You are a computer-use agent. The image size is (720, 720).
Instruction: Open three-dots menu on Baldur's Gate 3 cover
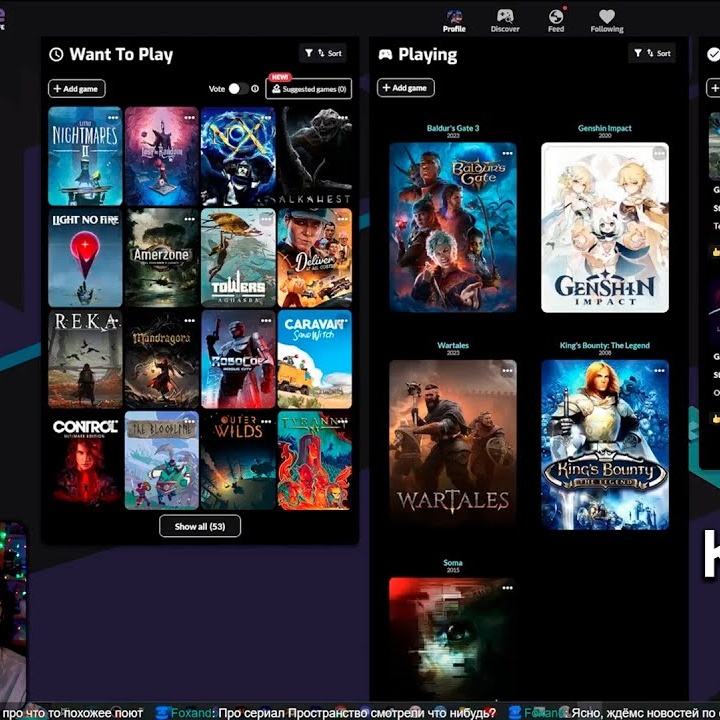[507, 153]
